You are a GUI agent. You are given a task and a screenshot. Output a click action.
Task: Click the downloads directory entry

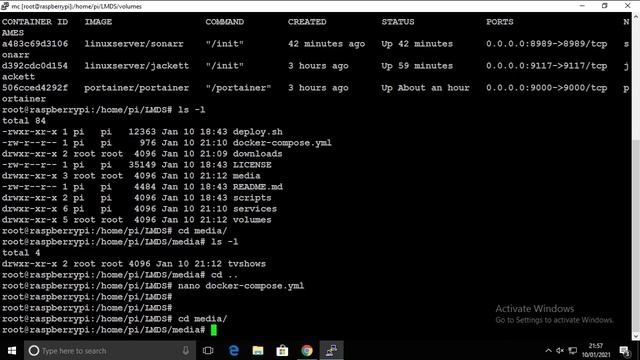click(x=258, y=154)
